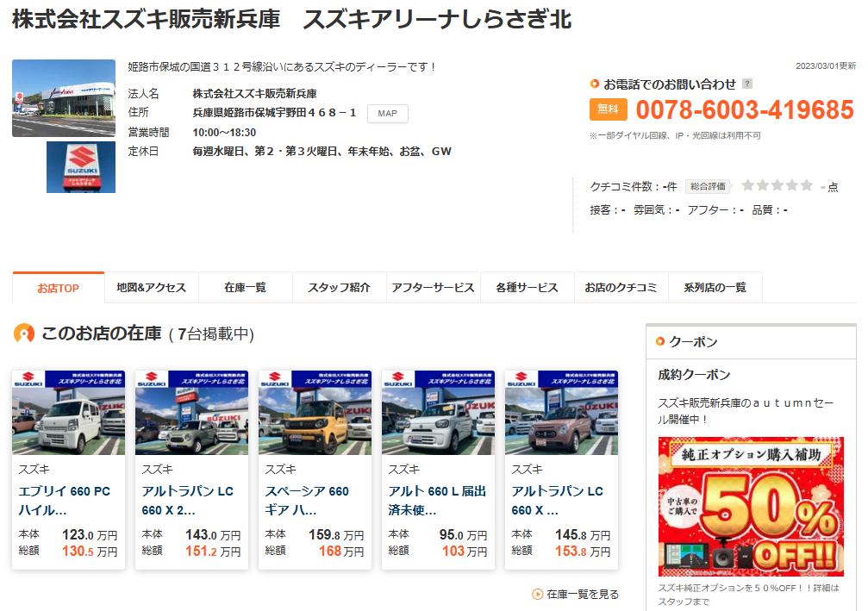Open the pink アルトラパン LC car photo
The width and height of the screenshot is (868, 611).
(x=561, y=413)
